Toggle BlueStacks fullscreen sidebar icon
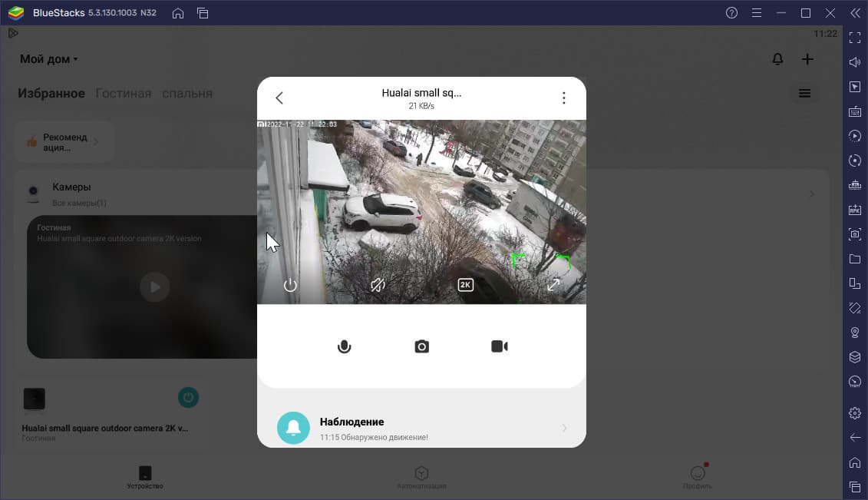This screenshot has height=500, width=868. pyautogui.click(x=855, y=38)
